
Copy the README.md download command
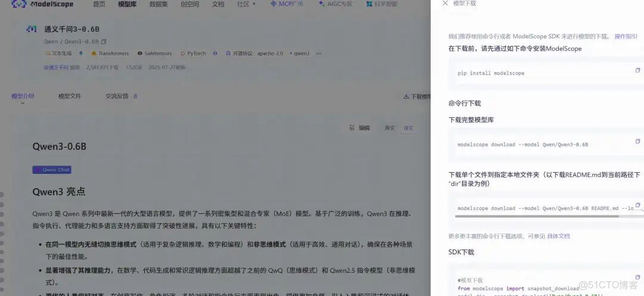pos(637,205)
